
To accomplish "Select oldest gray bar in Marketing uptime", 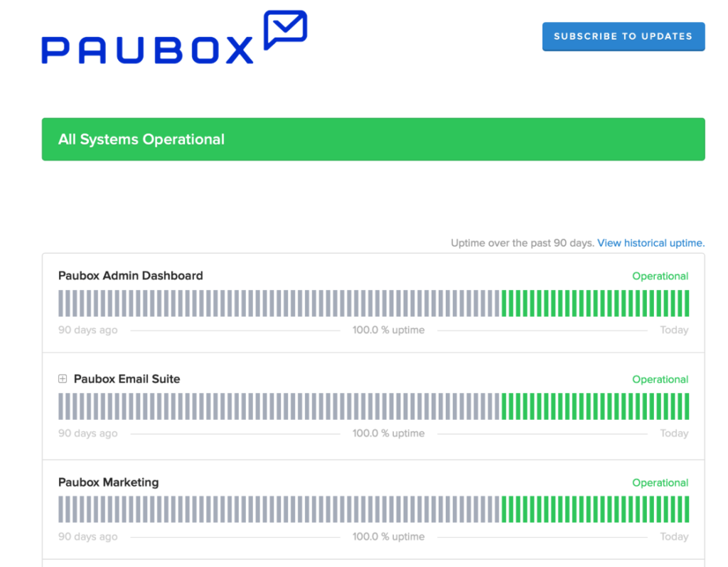I will (61, 509).
